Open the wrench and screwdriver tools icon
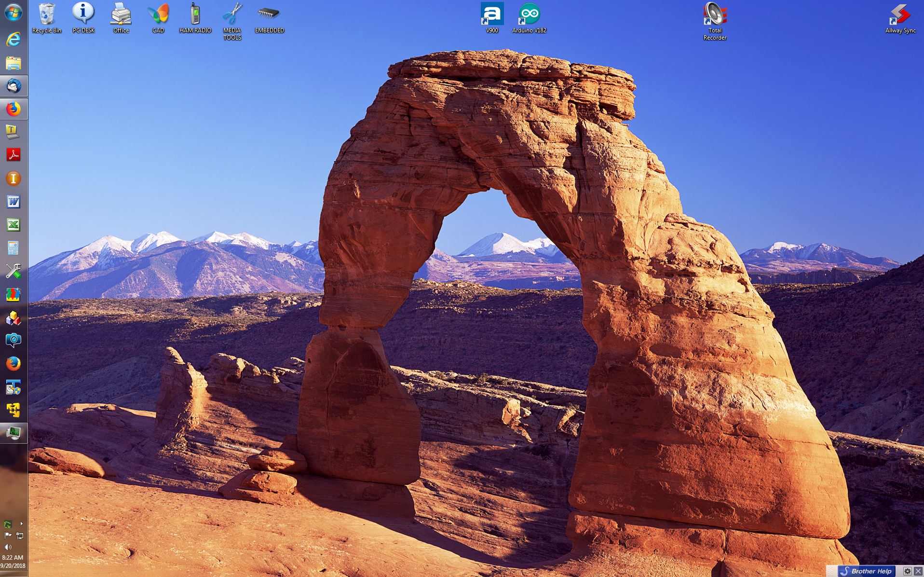Viewport: 924px width, 577px height. click(13, 271)
